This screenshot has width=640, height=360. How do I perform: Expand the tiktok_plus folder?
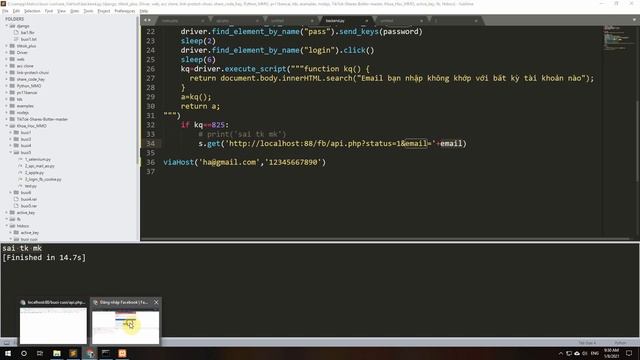click(7, 46)
